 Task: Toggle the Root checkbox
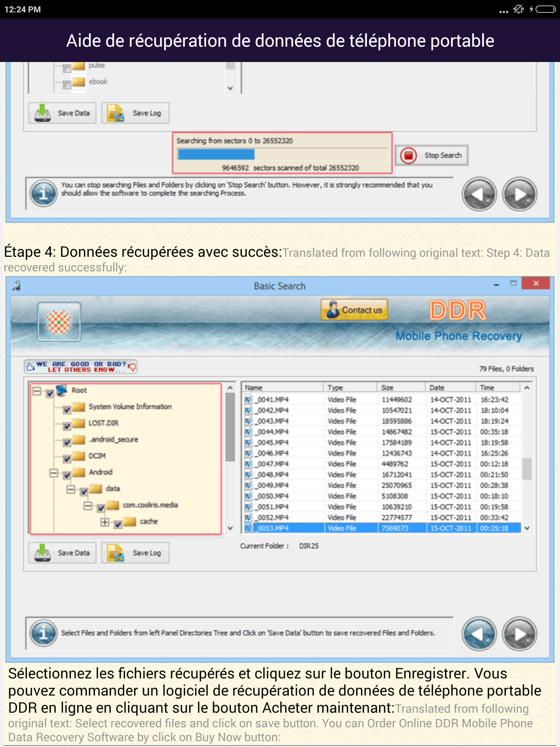coord(50,393)
